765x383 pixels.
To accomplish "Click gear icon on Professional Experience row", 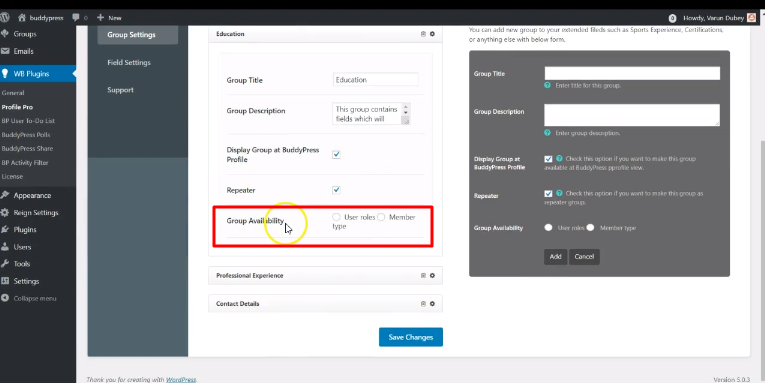I will pyautogui.click(x=432, y=276).
